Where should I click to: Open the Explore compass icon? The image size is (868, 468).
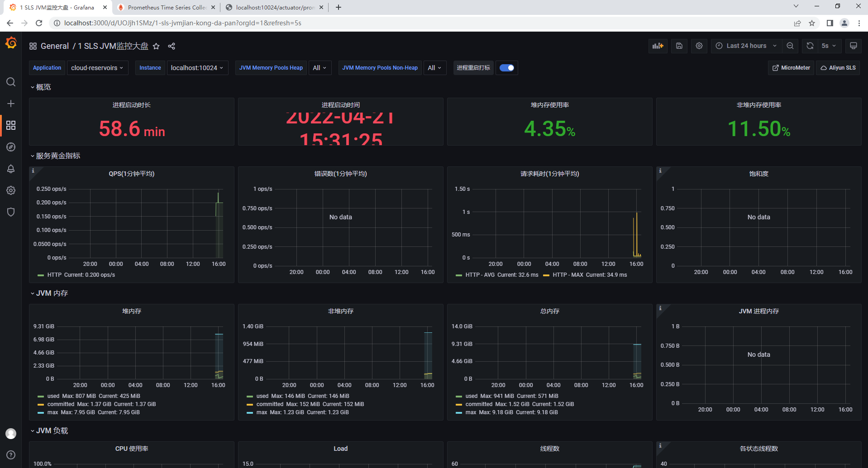pos(11,147)
